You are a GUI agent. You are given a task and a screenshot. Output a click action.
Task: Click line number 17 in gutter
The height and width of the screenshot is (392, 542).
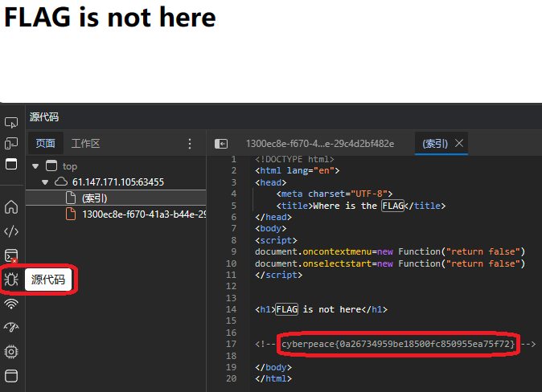point(232,344)
